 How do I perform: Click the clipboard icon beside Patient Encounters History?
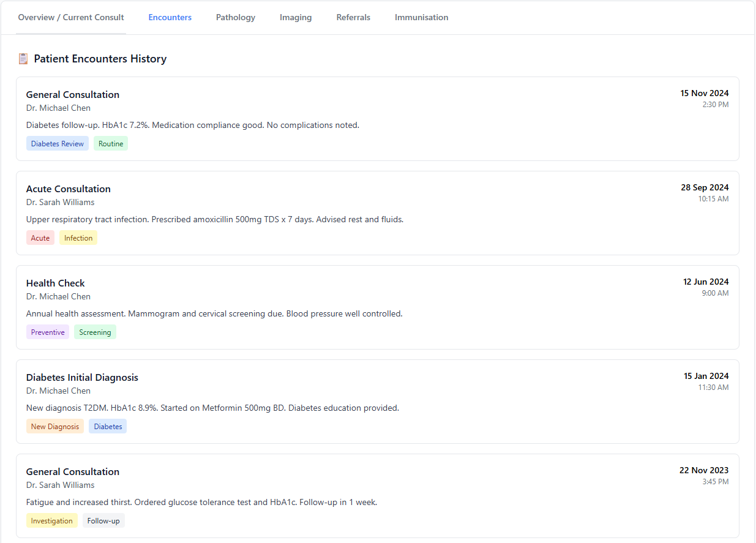(23, 59)
